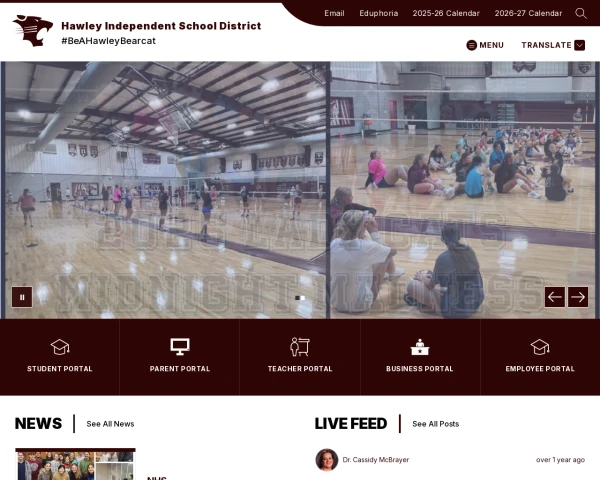Open the search magnifier icon
The height and width of the screenshot is (480, 600).
[x=580, y=13]
